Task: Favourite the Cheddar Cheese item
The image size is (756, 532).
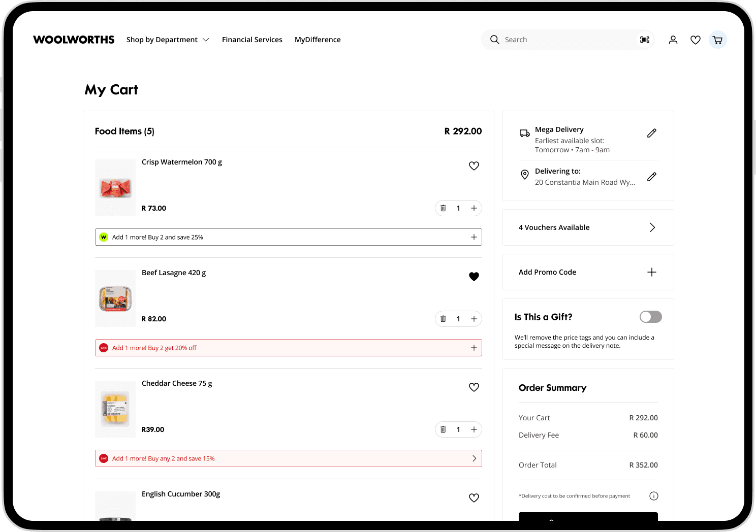Action: coord(474,387)
